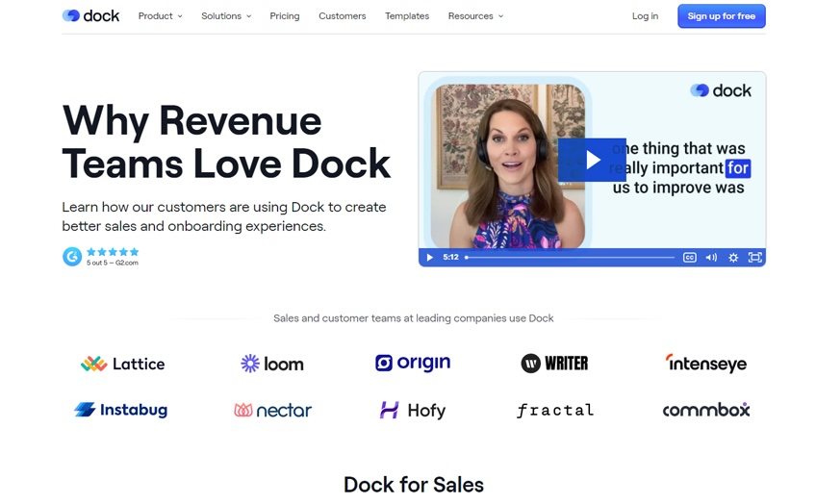This screenshot has height=504, width=816.
Task: Click the woman's video thumbnail
Action: point(510,166)
